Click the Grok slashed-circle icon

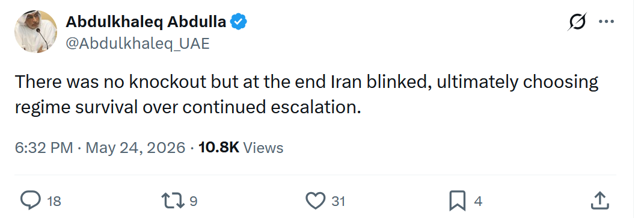[577, 22]
